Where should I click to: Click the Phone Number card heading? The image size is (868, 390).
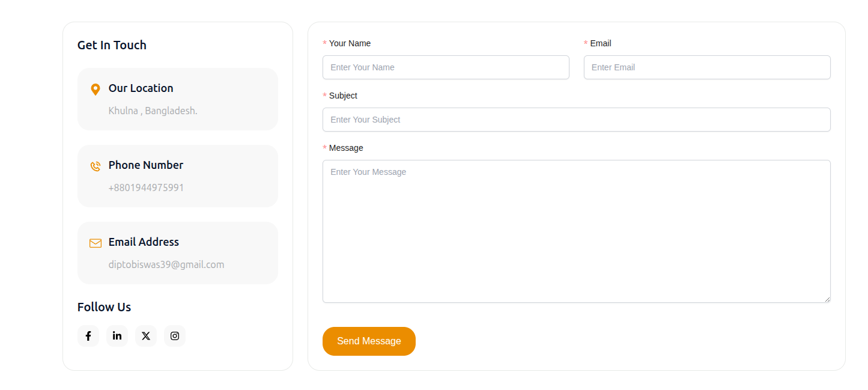(x=146, y=165)
